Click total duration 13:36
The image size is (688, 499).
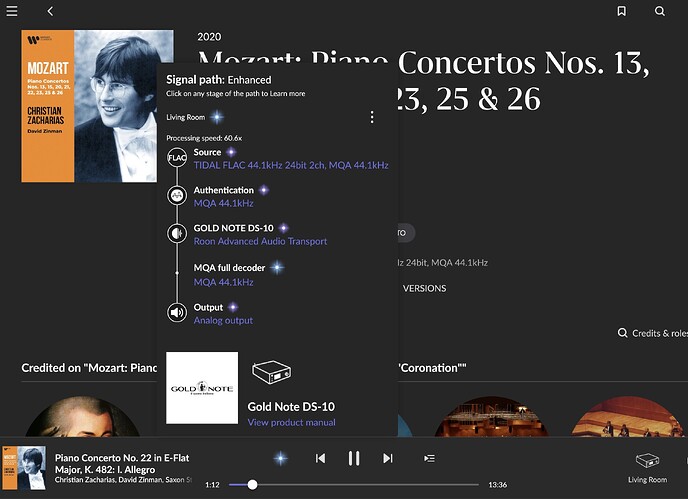click(498, 485)
